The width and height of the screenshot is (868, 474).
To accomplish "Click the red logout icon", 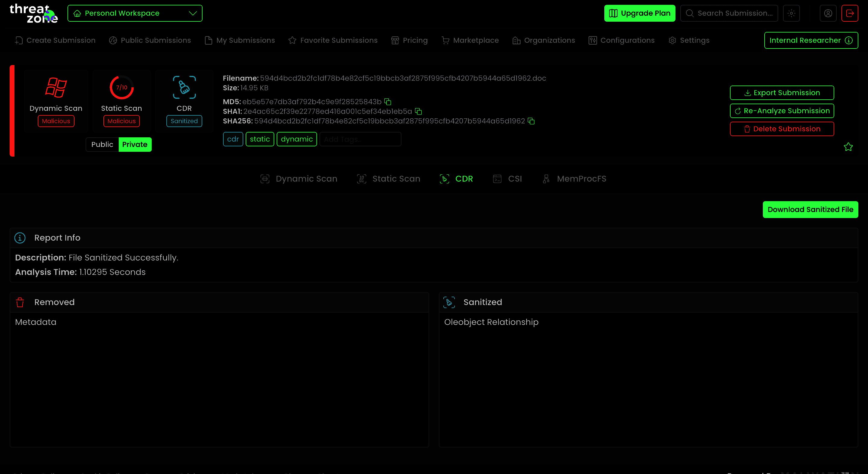I will [850, 14].
